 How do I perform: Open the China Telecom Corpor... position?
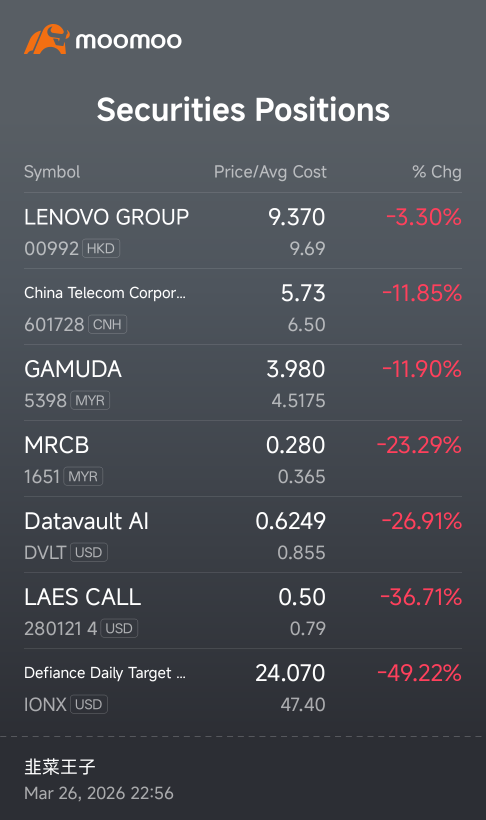click(x=243, y=307)
